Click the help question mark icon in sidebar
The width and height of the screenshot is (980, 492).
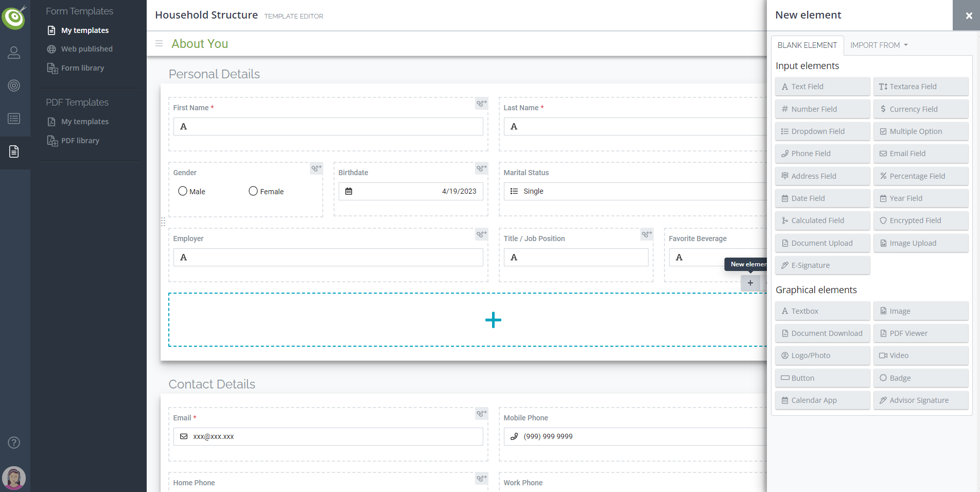pyautogui.click(x=14, y=443)
